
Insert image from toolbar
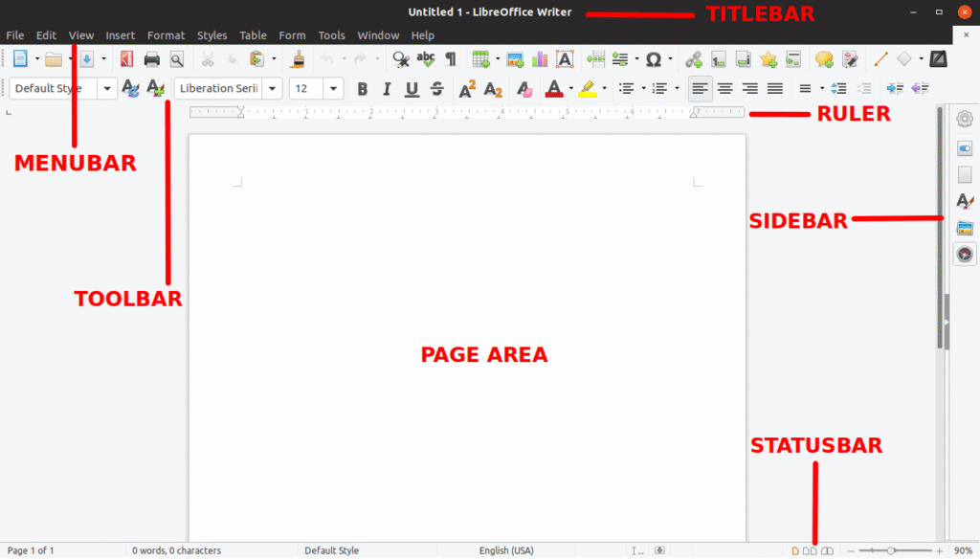point(515,59)
